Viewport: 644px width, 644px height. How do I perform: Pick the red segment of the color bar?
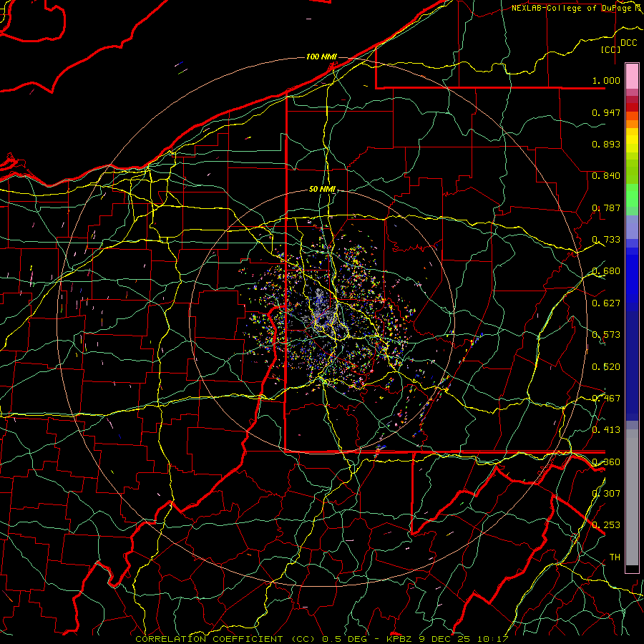click(x=632, y=107)
